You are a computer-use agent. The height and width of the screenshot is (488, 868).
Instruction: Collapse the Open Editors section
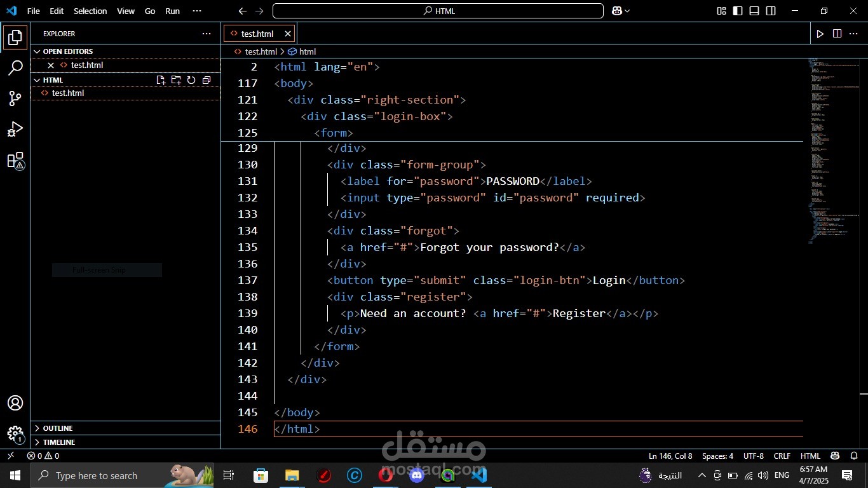click(x=126, y=51)
